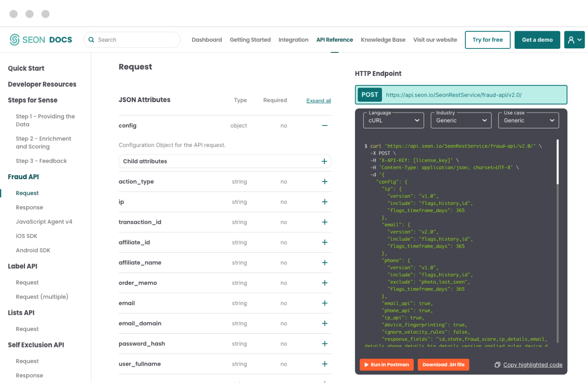
Task: Select Request under Lists API
Action: (27, 329)
